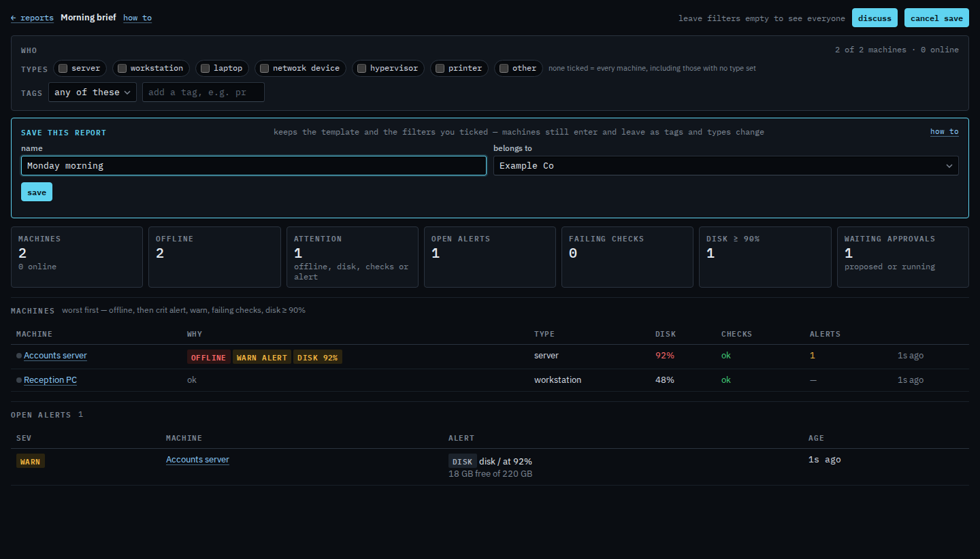980x559 pixels.
Task: Click the status dot beside Reception PC
Action: [x=19, y=380]
